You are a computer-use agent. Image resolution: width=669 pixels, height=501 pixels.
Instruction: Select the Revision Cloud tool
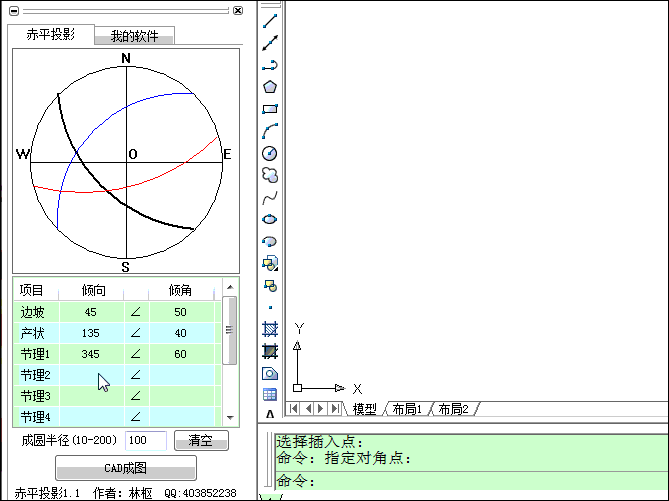(x=270, y=175)
